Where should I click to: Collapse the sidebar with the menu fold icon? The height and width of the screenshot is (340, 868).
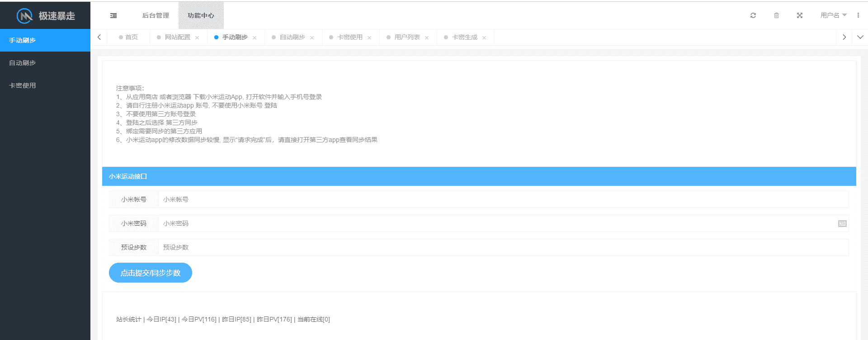coord(113,15)
